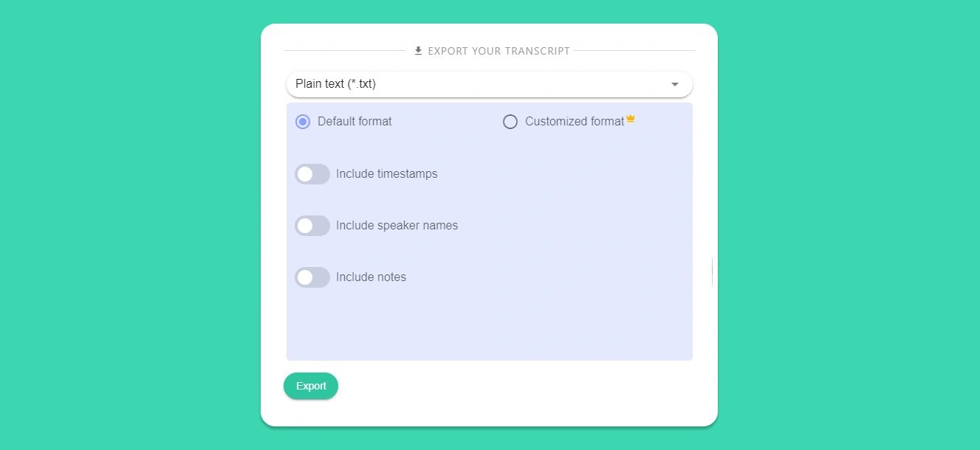Toggle the Include notes switch
The width and height of the screenshot is (980, 450).
312,277
